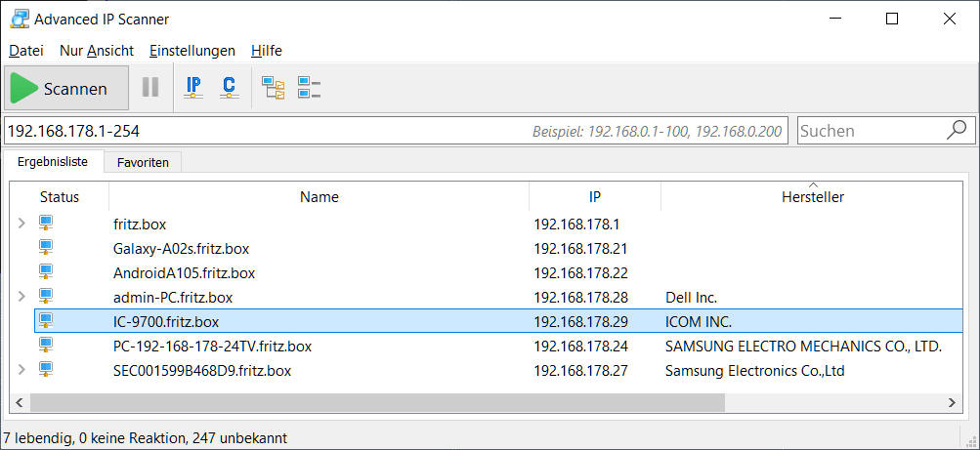
Task: Sort by the Status column header
Action: click(x=60, y=197)
